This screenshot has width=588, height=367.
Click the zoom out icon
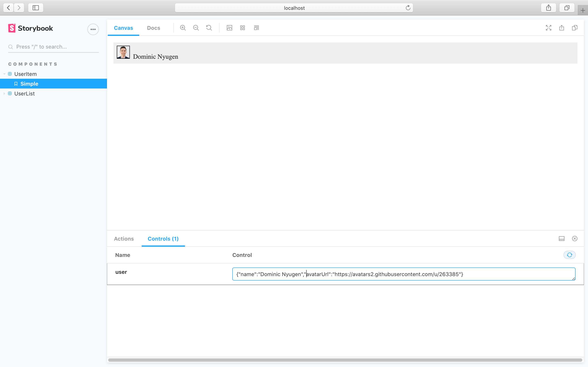(196, 28)
